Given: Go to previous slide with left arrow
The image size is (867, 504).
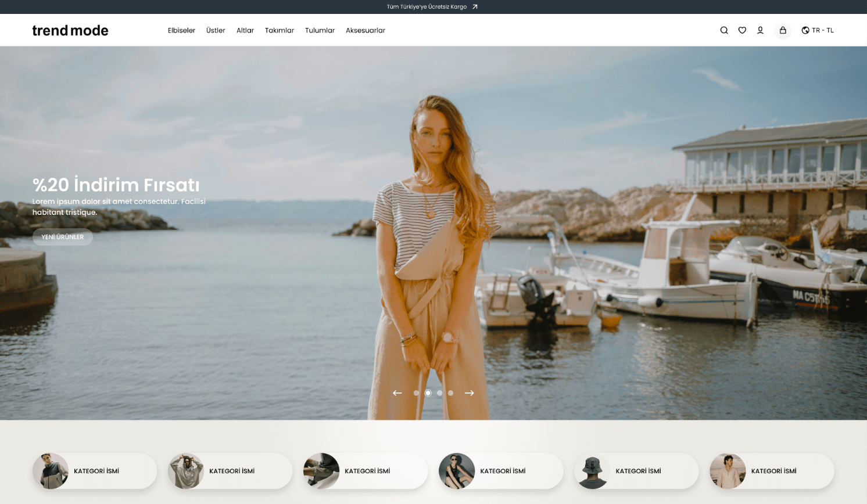Looking at the screenshot, I should click(x=397, y=393).
